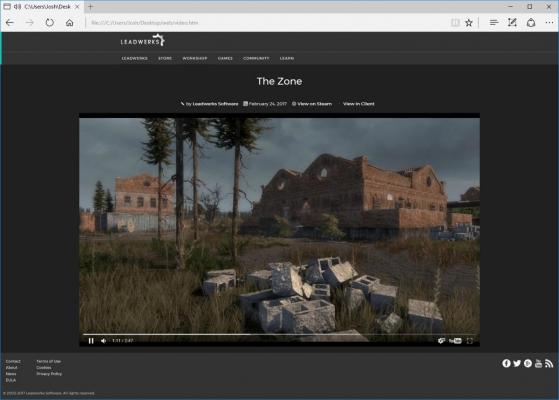Open video settings gear icon
The image size is (559, 400).
[x=441, y=341]
